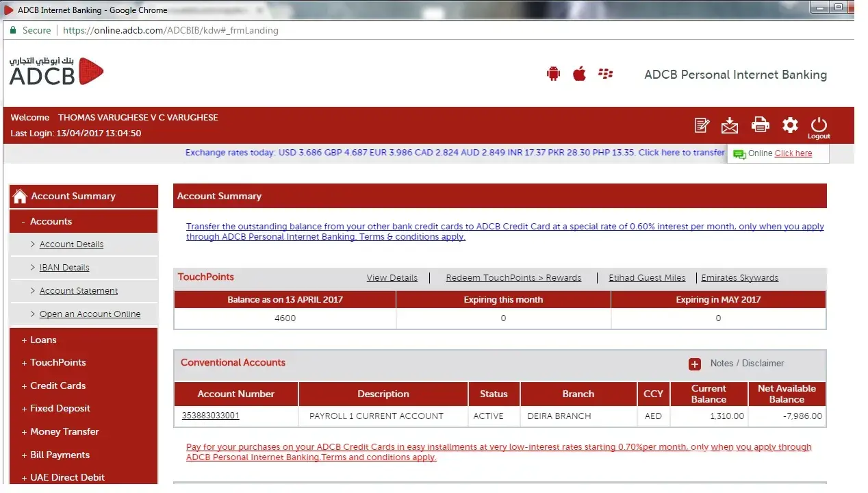Viewport: 868px width, 493px height.
Task: Click the credit card installments promotion link
Action: coord(499,452)
